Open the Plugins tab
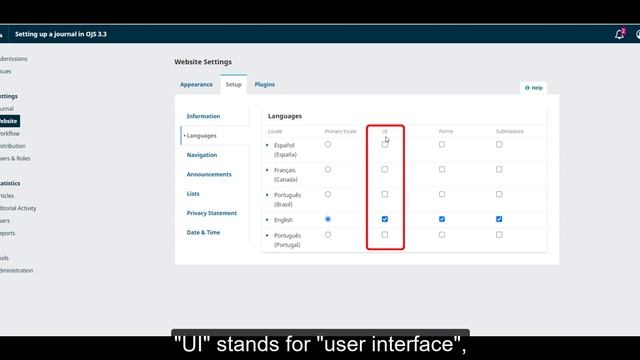Screen dimensions: 640x360 coord(264,84)
